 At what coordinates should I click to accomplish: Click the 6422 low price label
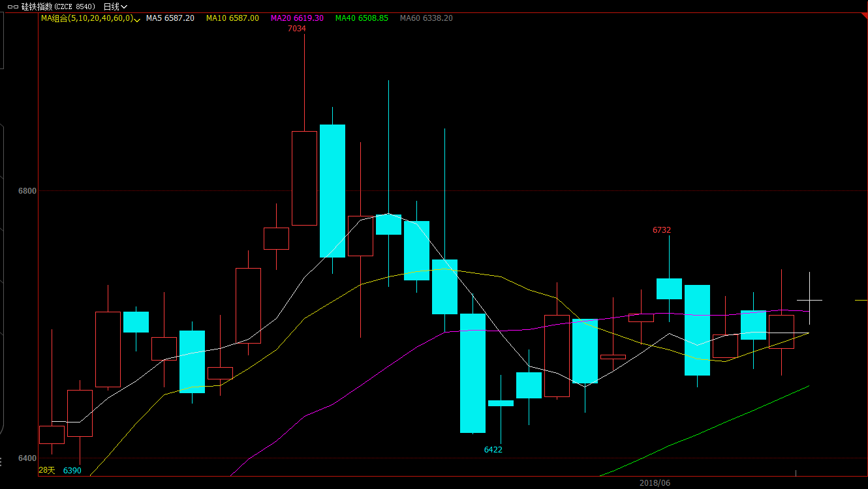pyautogui.click(x=493, y=450)
